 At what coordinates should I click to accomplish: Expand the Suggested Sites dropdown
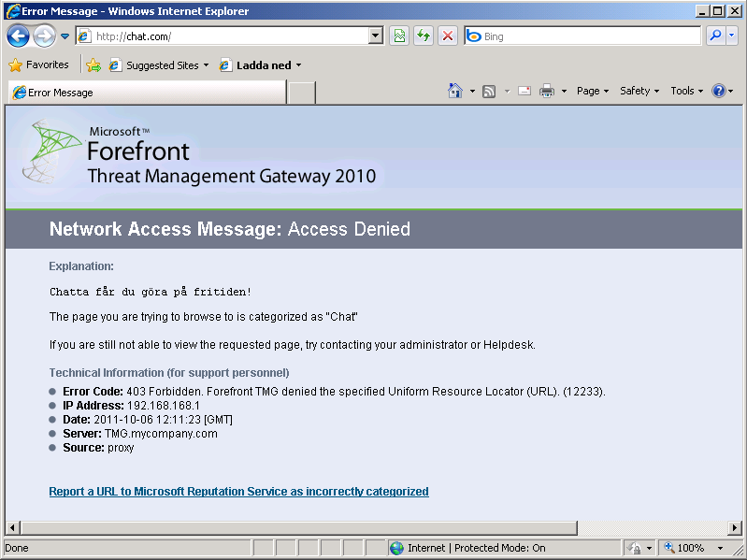206,65
